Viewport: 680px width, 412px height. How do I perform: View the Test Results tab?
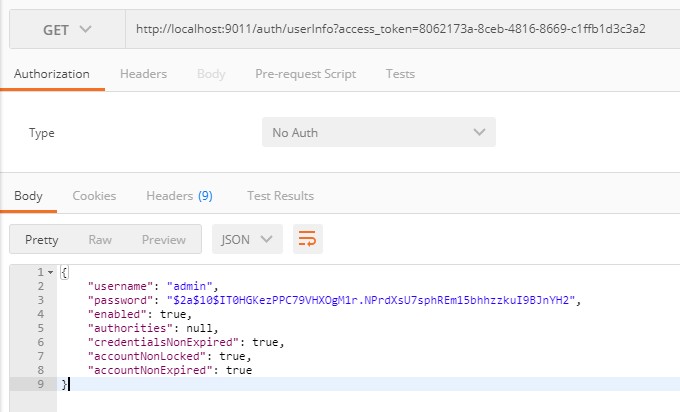click(280, 196)
